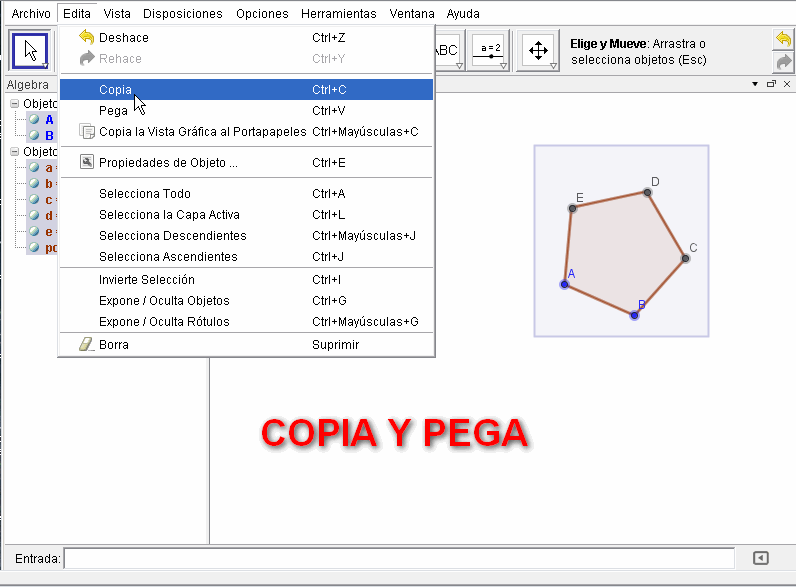Select the slider tool (a=2)

click(x=490, y=50)
